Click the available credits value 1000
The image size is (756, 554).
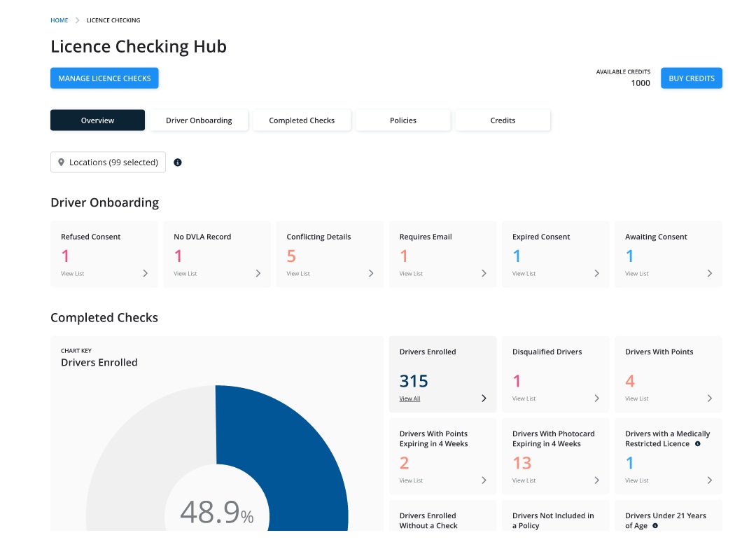point(640,83)
